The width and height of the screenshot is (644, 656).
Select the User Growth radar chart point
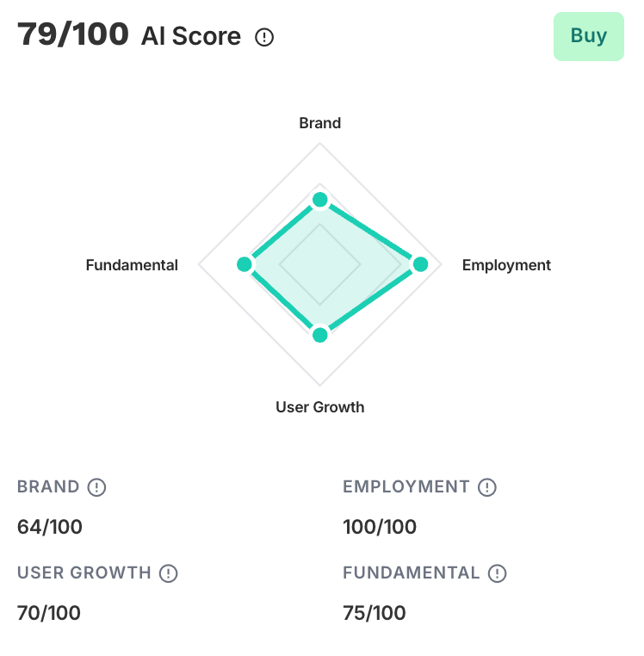(x=320, y=335)
